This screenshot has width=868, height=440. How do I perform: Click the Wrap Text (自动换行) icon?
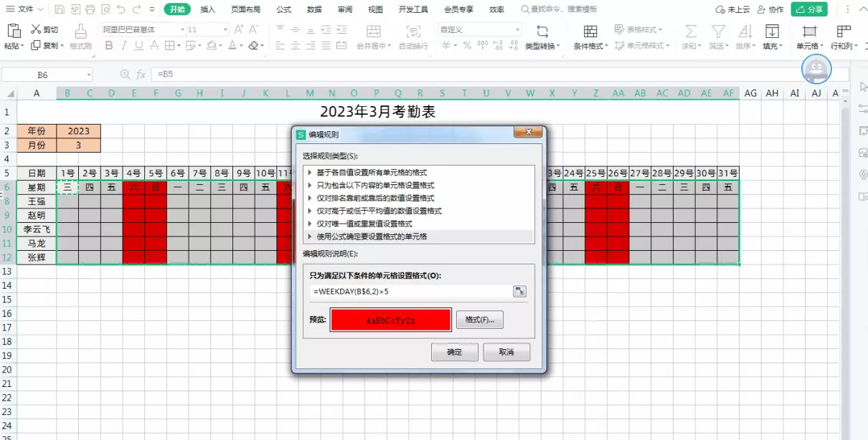(x=413, y=31)
